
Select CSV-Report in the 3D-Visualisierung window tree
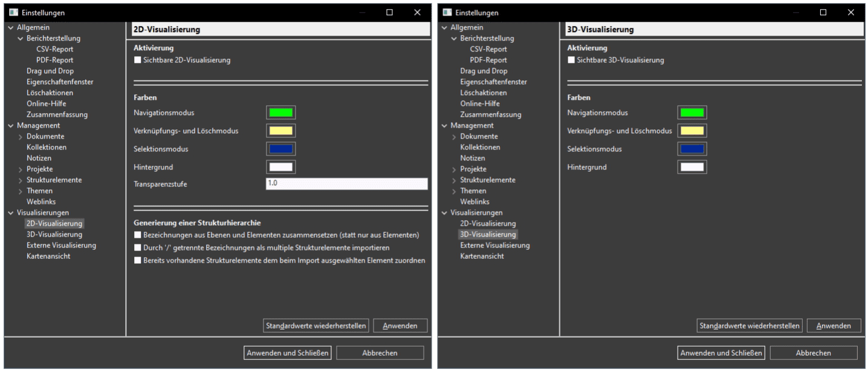click(488, 50)
